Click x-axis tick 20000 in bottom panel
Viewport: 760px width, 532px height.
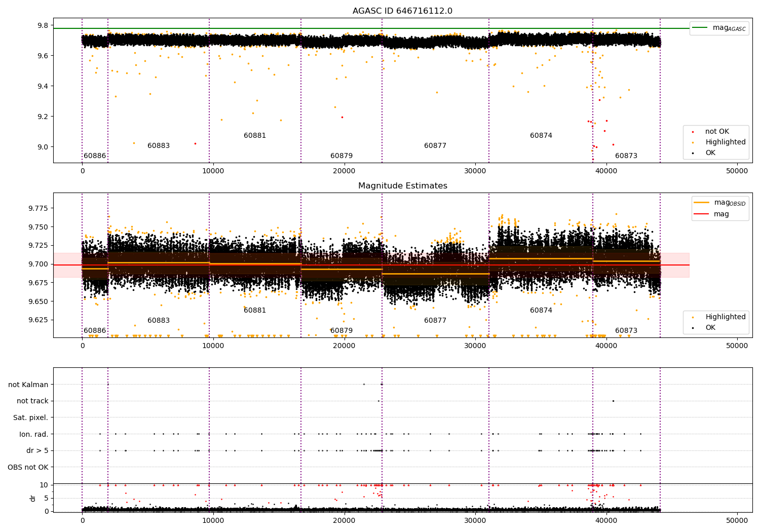click(x=344, y=520)
